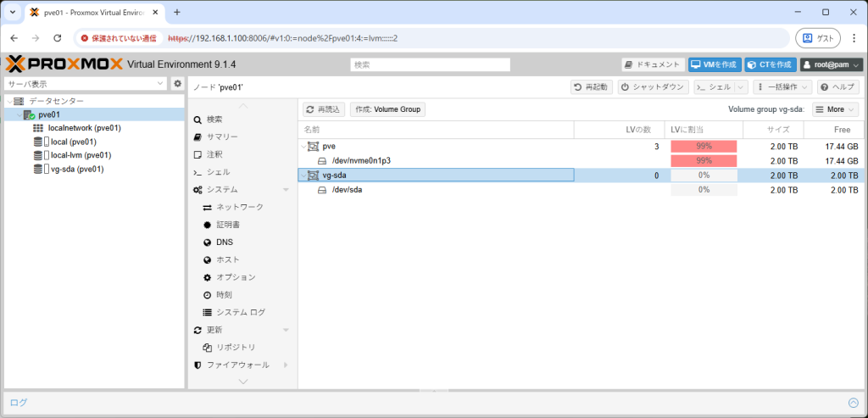Click pve 99% usage bar
This screenshot has width=868, height=418.
[704, 146]
